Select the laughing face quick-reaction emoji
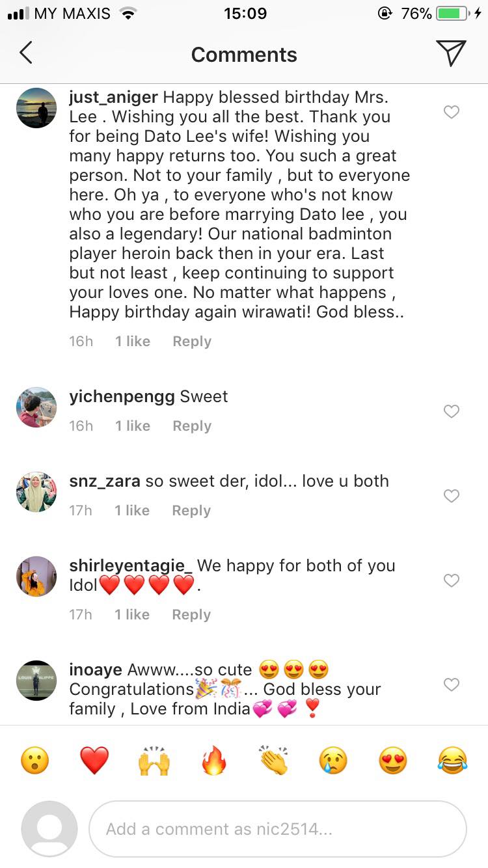Screen dimensions: 488x868 pos(452,760)
